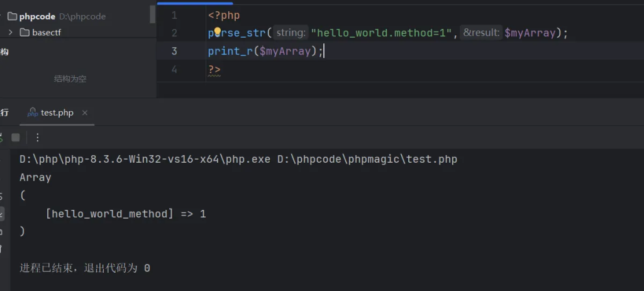Open the run toolbar three-dot menu
Viewport: 644px width, 291px height.
(x=37, y=137)
